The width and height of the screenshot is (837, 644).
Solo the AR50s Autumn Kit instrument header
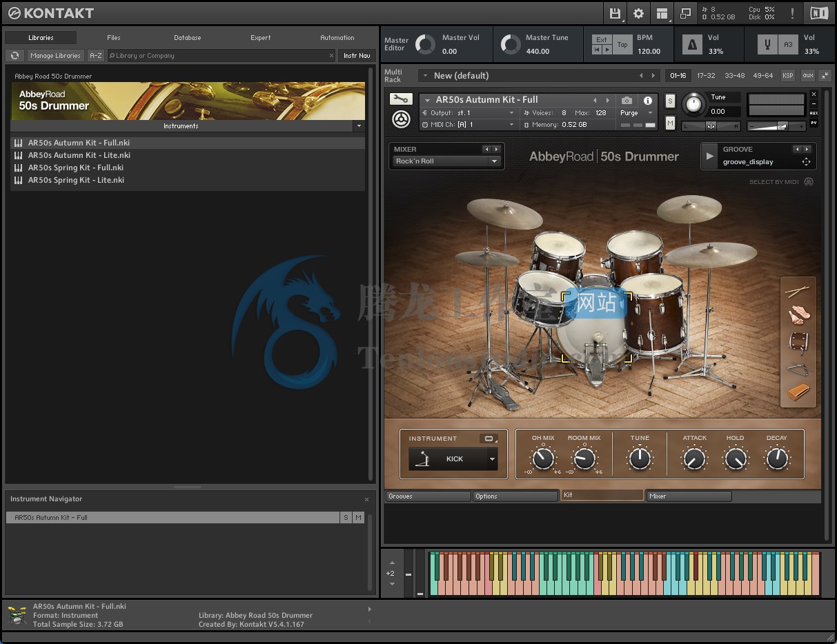click(x=669, y=101)
